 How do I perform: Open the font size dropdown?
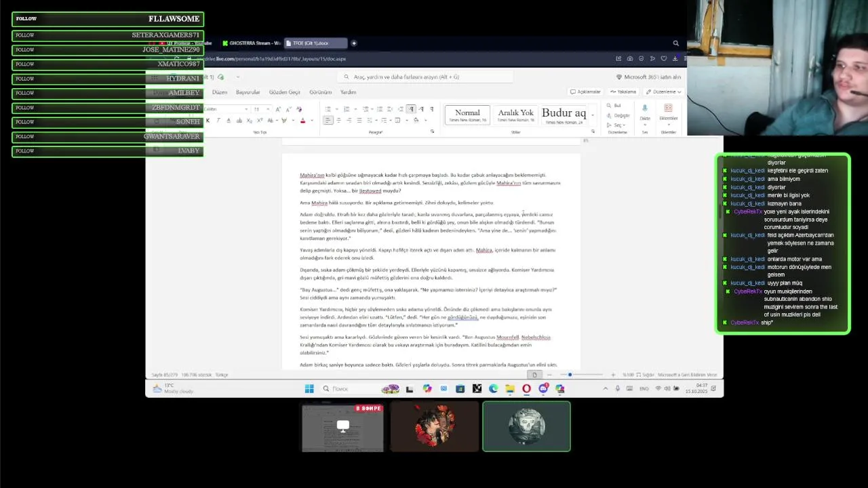pyautogui.click(x=268, y=109)
